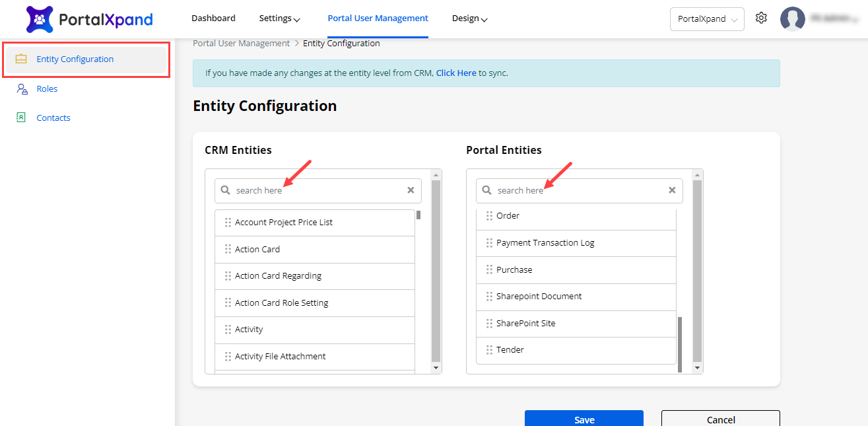Viewport: 868px width, 426px height.
Task: Click the user profile avatar
Action: point(792,19)
